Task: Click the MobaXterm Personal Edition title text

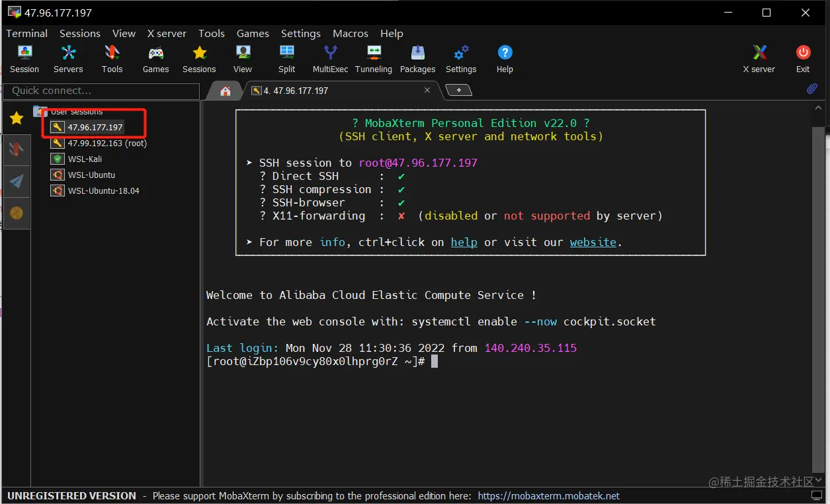Action: click(x=470, y=123)
